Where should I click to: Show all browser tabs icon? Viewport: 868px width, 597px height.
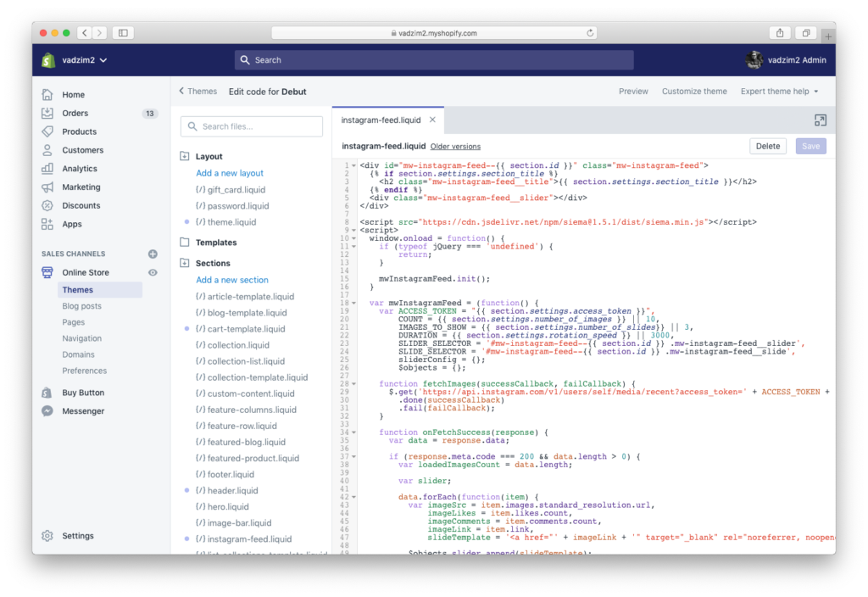[806, 33]
